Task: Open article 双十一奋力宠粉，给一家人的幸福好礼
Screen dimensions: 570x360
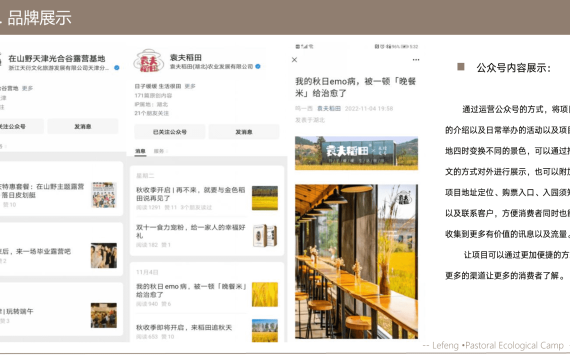Action: click(x=190, y=231)
